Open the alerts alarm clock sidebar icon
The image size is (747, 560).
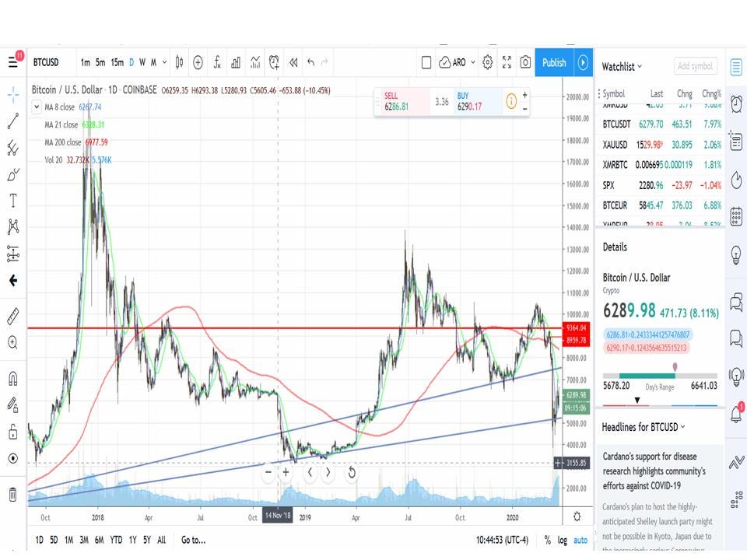[x=736, y=103]
